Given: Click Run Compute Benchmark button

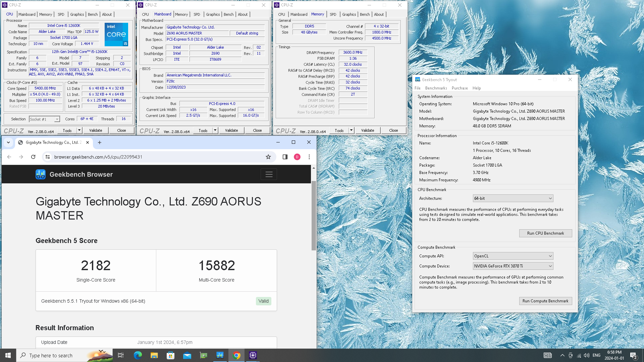Looking at the screenshot, I should coord(545,301).
